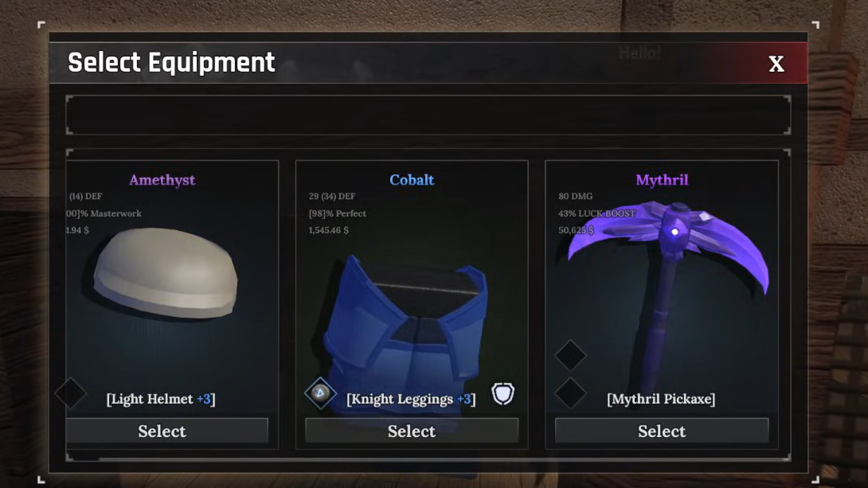This screenshot has width=868, height=488.
Task: Click the upper empty rune slot on Mythril Pickaxe
Action: point(570,355)
